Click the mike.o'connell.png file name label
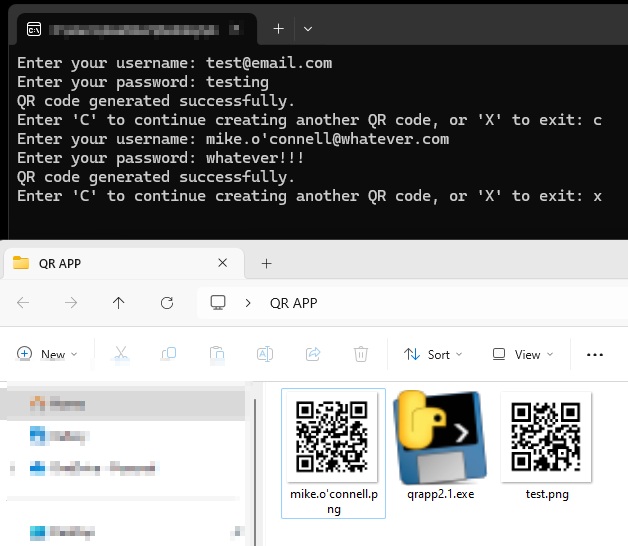 point(334,502)
